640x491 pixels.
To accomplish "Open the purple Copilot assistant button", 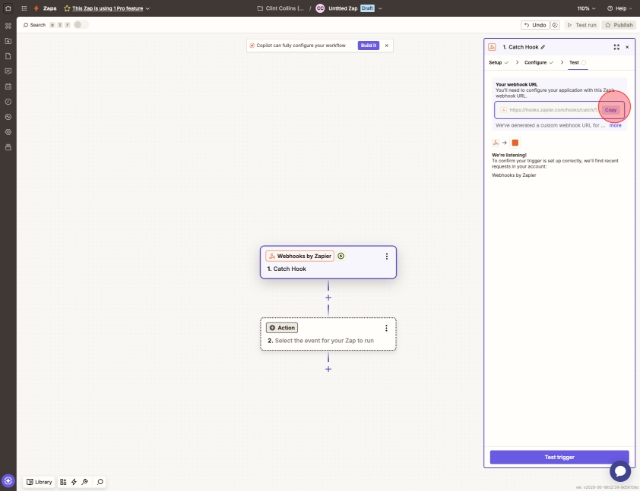I will pyautogui.click(x=8, y=481).
